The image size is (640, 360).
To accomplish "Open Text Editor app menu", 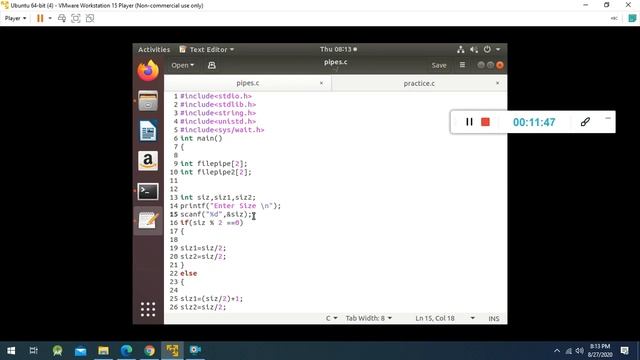I will 207,49.
